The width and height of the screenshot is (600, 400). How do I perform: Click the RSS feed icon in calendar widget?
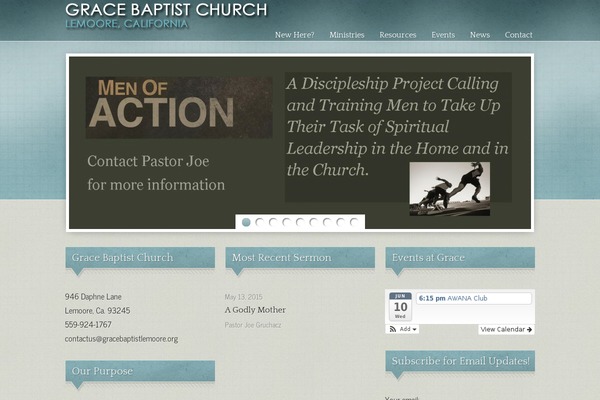393,329
